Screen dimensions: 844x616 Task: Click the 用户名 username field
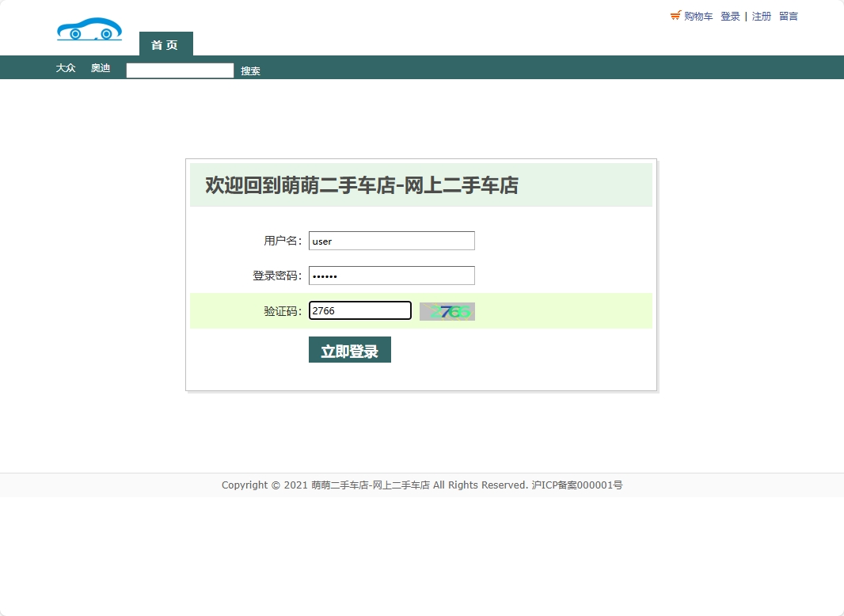click(391, 241)
